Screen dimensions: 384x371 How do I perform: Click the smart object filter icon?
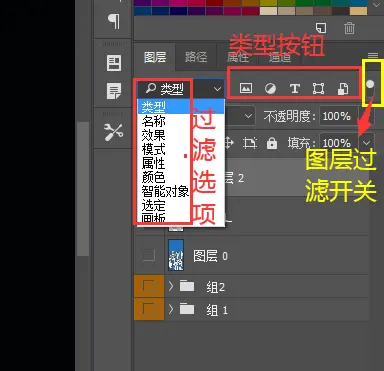pos(343,89)
